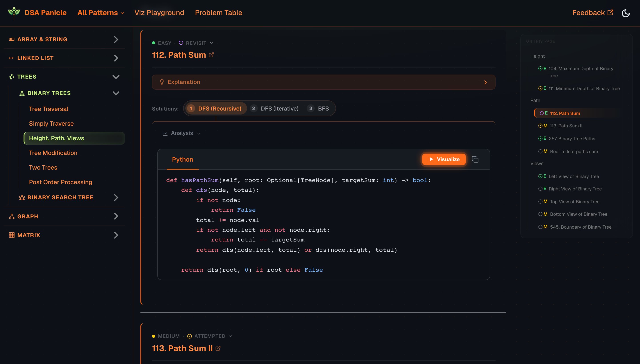Viewport: 640px width, 364px height.
Task: Copy code with the copy icon beside Visualize
Action: click(x=475, y=159)
